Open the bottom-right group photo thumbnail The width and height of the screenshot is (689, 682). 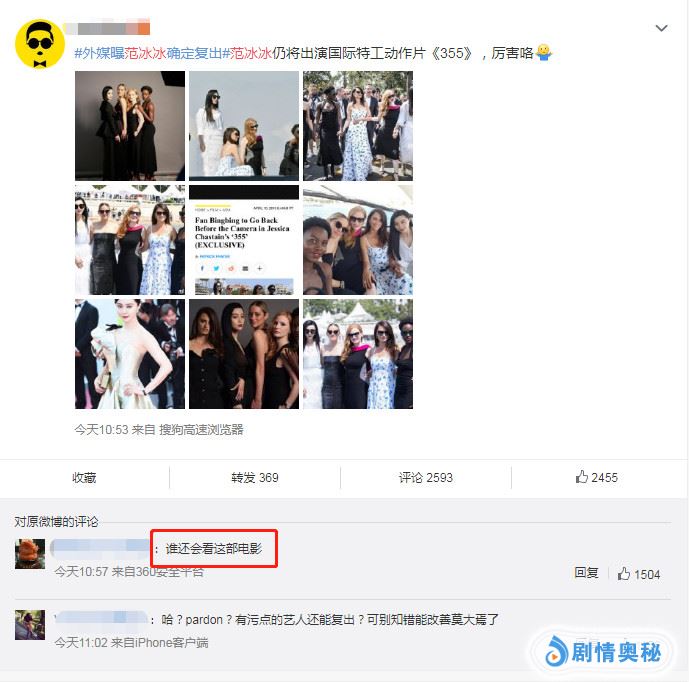coord(358,354)
